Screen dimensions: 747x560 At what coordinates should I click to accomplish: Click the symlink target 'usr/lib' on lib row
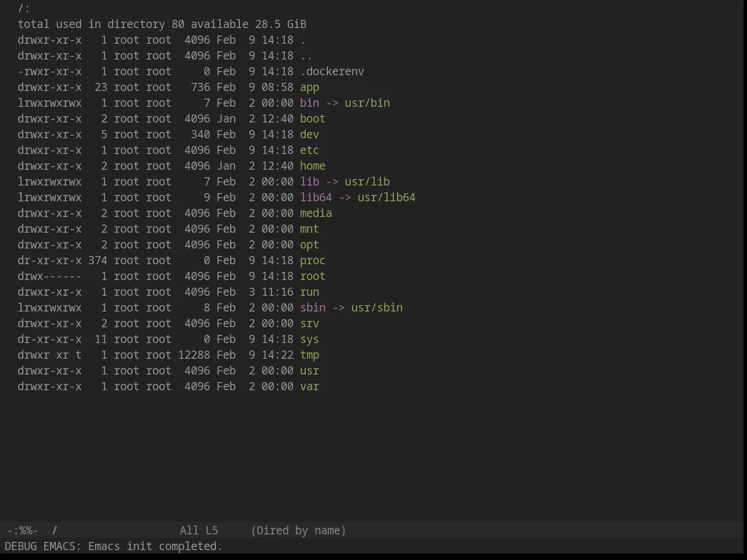click(x=367, y=182)
